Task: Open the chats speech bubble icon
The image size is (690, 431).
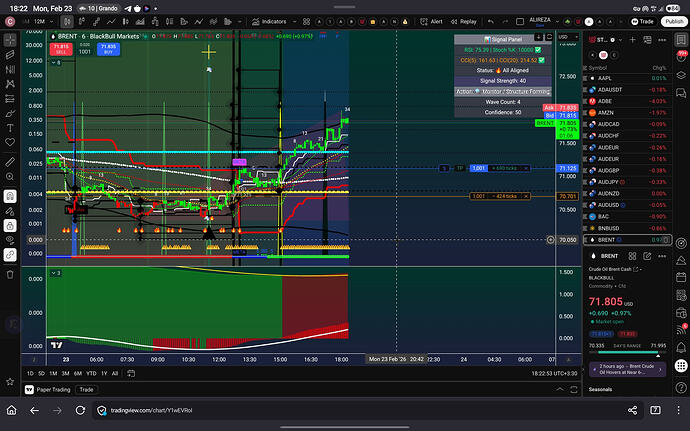Action: (x=681, y=93)
